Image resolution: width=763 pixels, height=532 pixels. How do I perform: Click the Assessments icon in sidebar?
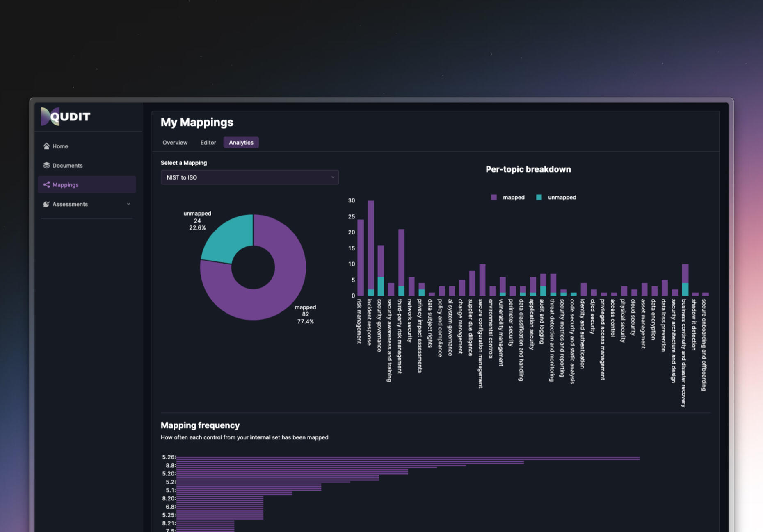pyautogui.click(x=46, y=204)
